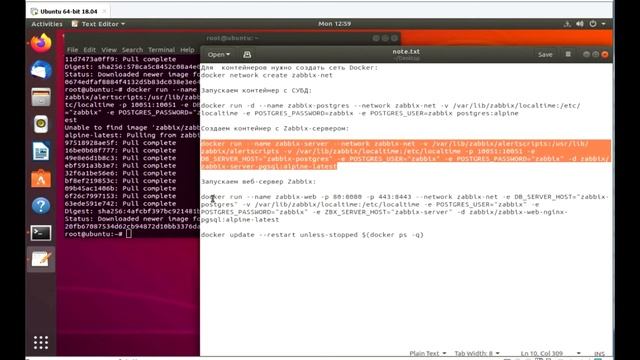This screenshot has height=360, width=640.
Task: Open the Tab Width dropdown
Action: point(477,353)
